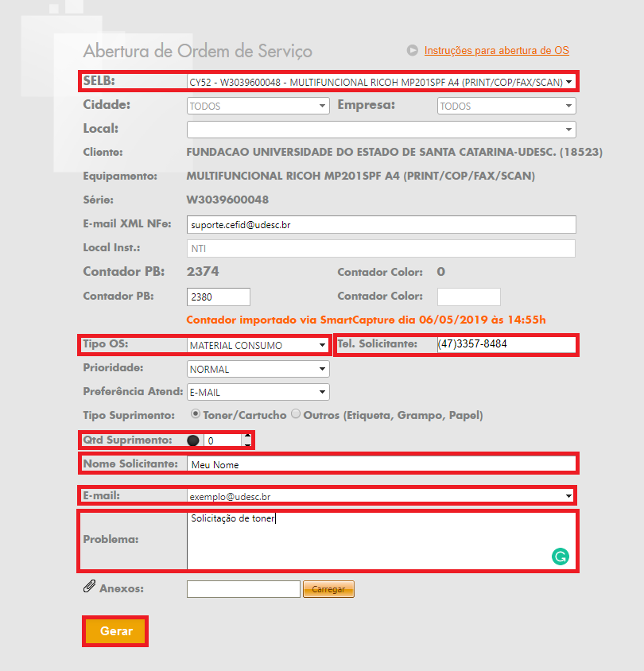Open the E-mail dropdown with exemplo@udesc.br

380,496
